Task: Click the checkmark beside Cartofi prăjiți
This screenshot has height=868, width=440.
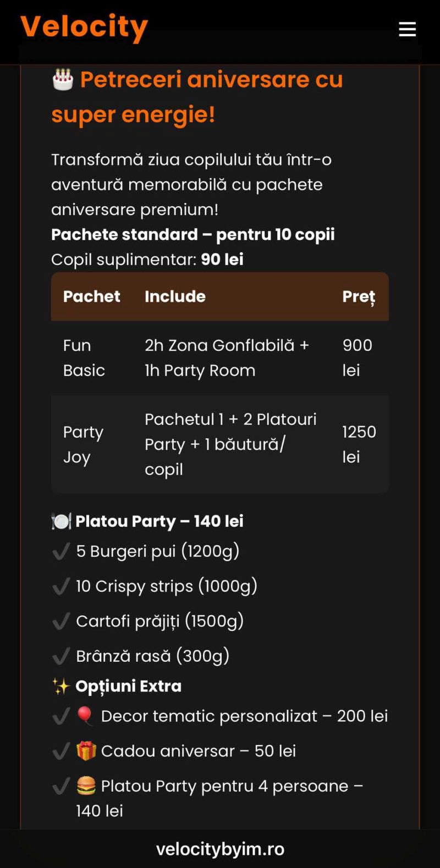Action: click(61, 621)
